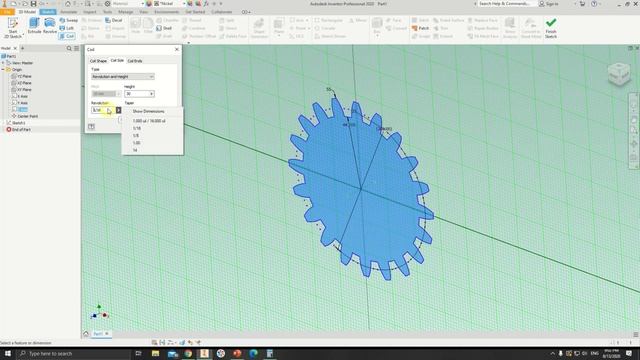Search the model browser with magnifier icon

coord(69,48)
